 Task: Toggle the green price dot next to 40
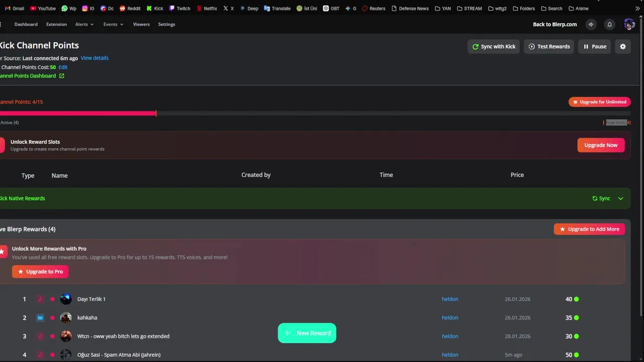pyautogui.click(x=577, y=299)
